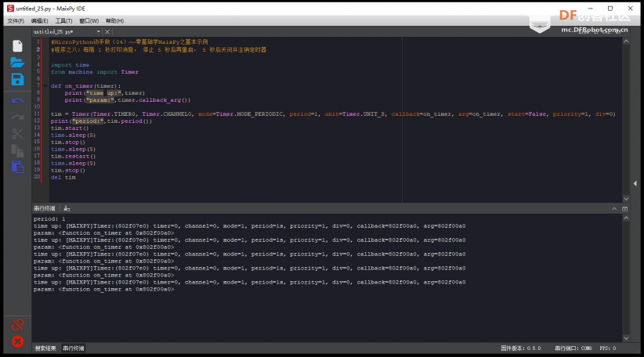Click the 'import time' code line
The width and height of the screenshot is (644, 357).
coord(71,65)
